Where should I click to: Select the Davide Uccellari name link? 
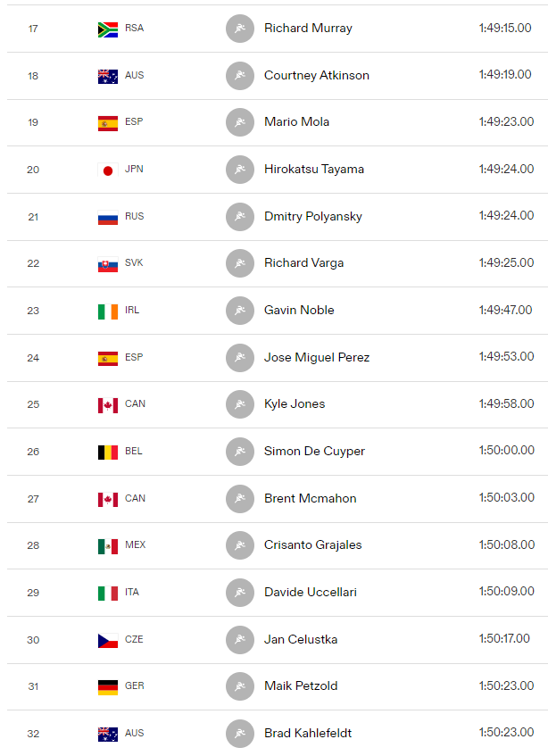[x=311, y=592]
